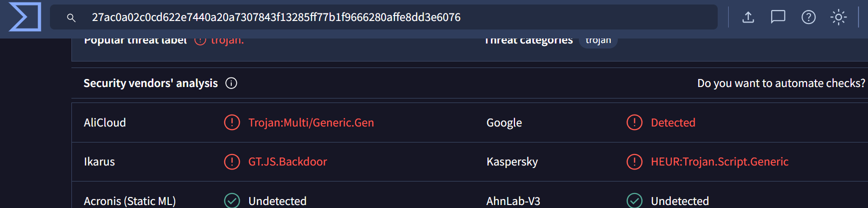Open the VirusTotal home logo

(25, 16)
